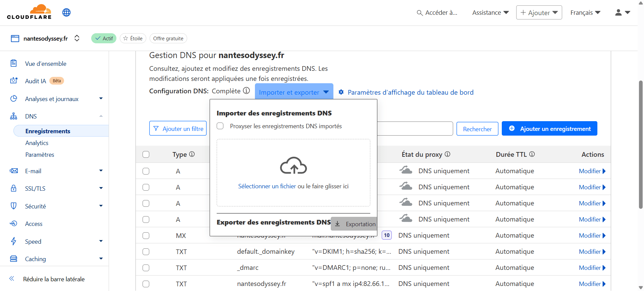
Task: Click the collapse sidebar double-chevron icon
Action: tap(12, 279)
